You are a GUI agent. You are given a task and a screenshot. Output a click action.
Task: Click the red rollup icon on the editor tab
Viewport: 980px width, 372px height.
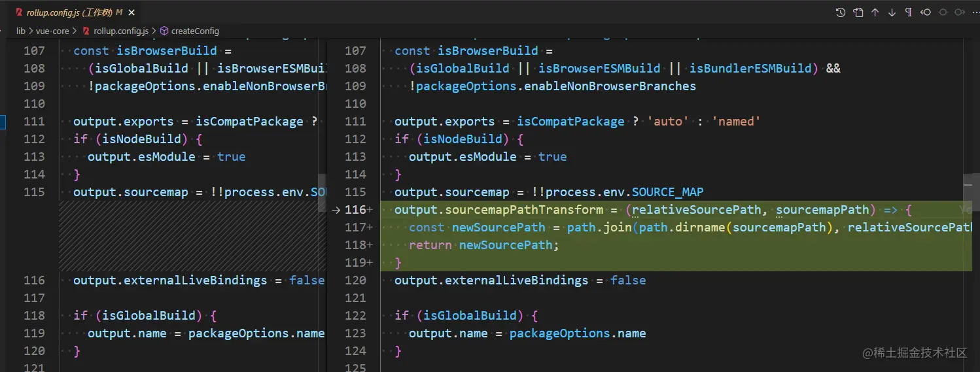18,12
